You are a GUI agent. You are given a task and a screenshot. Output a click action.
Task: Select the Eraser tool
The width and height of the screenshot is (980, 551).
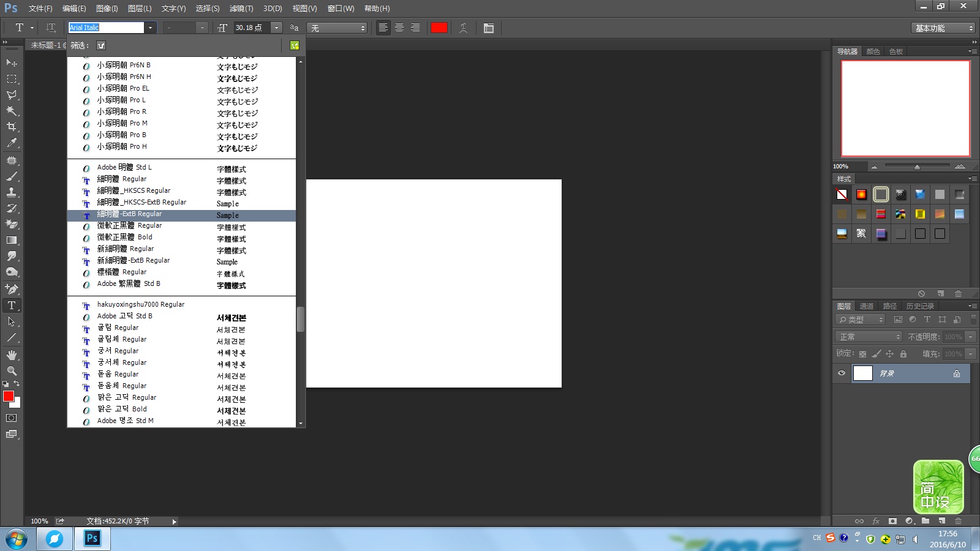[12, 224]
